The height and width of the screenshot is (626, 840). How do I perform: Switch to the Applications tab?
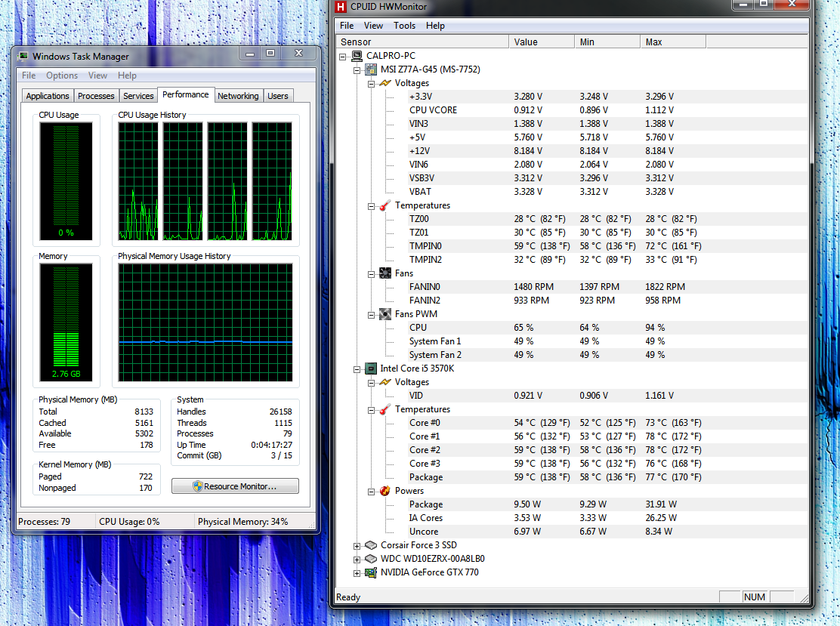click(x=48, y=96)
